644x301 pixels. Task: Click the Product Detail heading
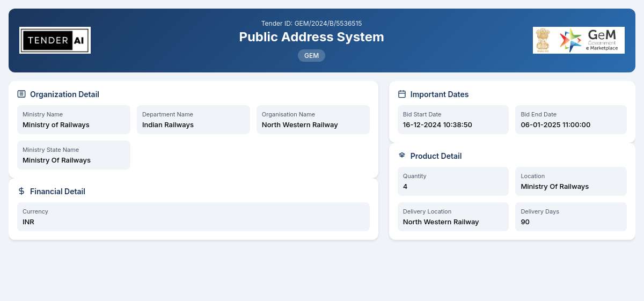pyautogui.click(x=436, y=156)
